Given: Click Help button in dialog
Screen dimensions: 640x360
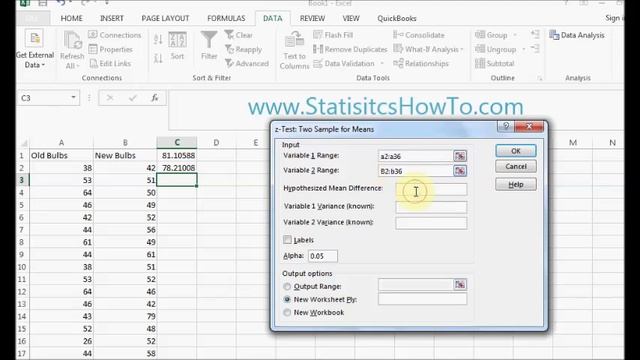Looking at the screenshot, I should point(516,184).
